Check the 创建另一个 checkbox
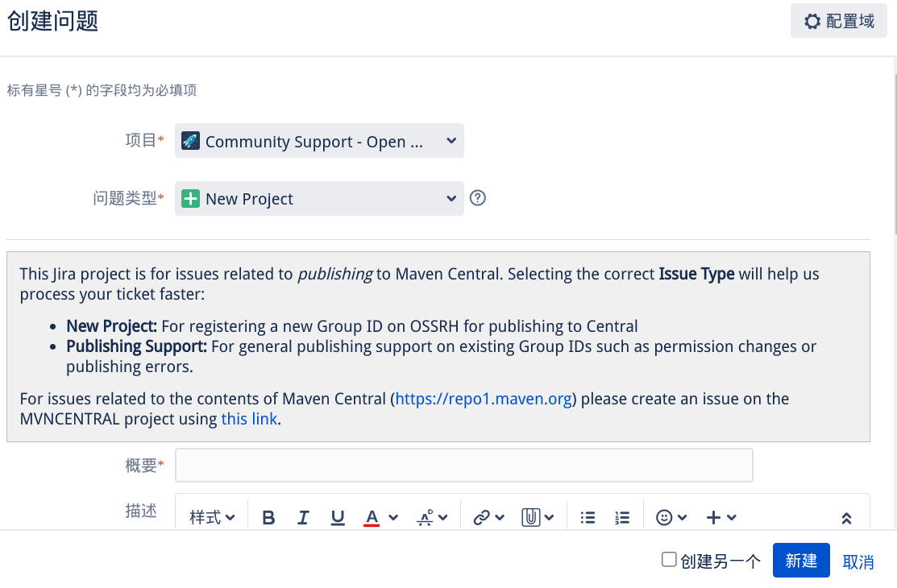The width and height of the screenshot is (897, 588). [669, 560]
